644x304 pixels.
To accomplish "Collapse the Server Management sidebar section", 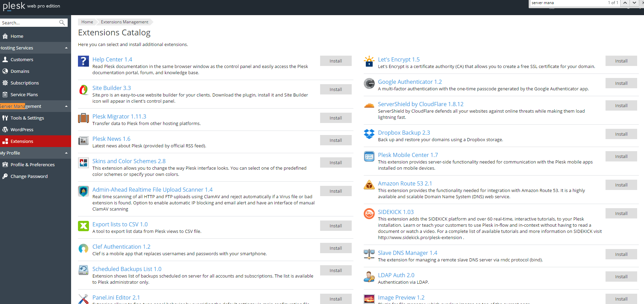I will click(x=66, y=106).
